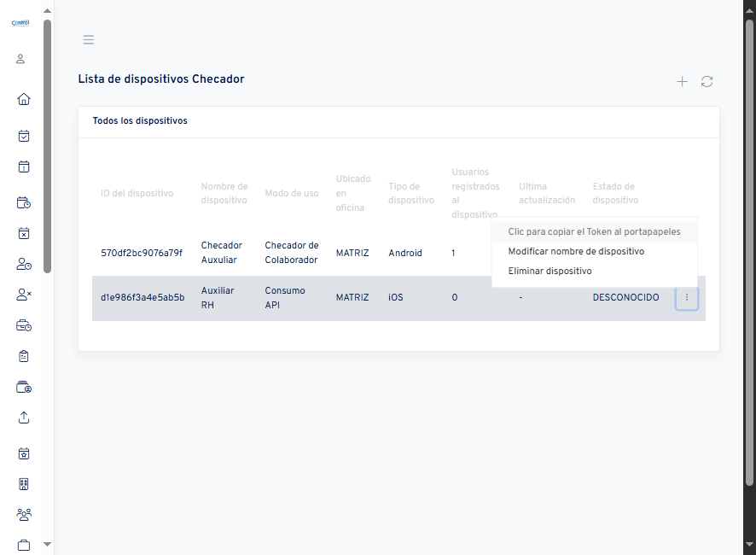Open the user with clock icon
This screenshot has height=555, width=756.
(x=24, y=264)
